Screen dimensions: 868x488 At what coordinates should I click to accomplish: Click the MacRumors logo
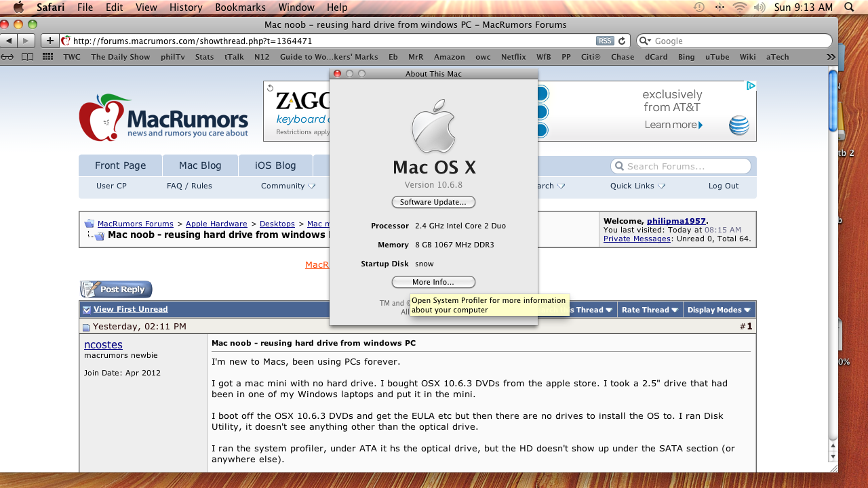(163, 117)
